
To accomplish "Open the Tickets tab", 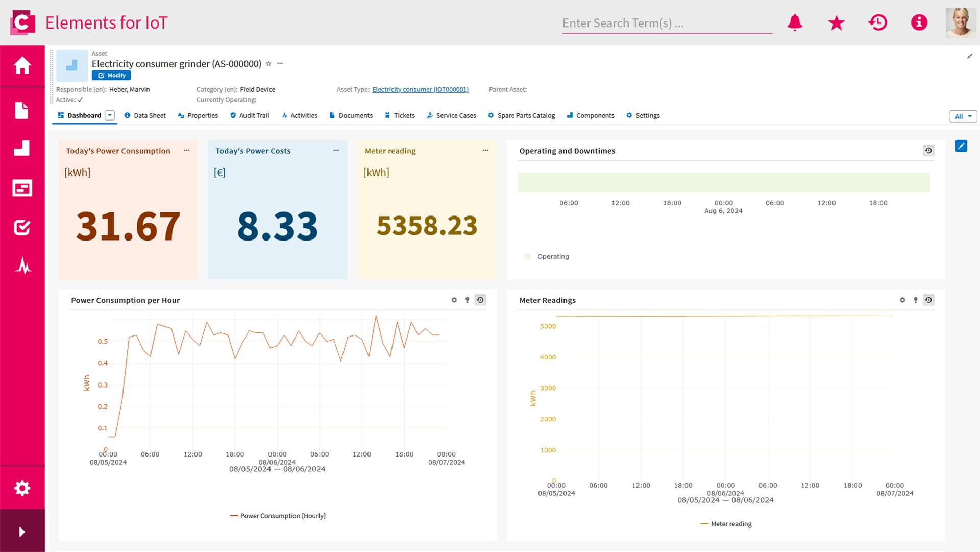I will (x=404, y=115).
